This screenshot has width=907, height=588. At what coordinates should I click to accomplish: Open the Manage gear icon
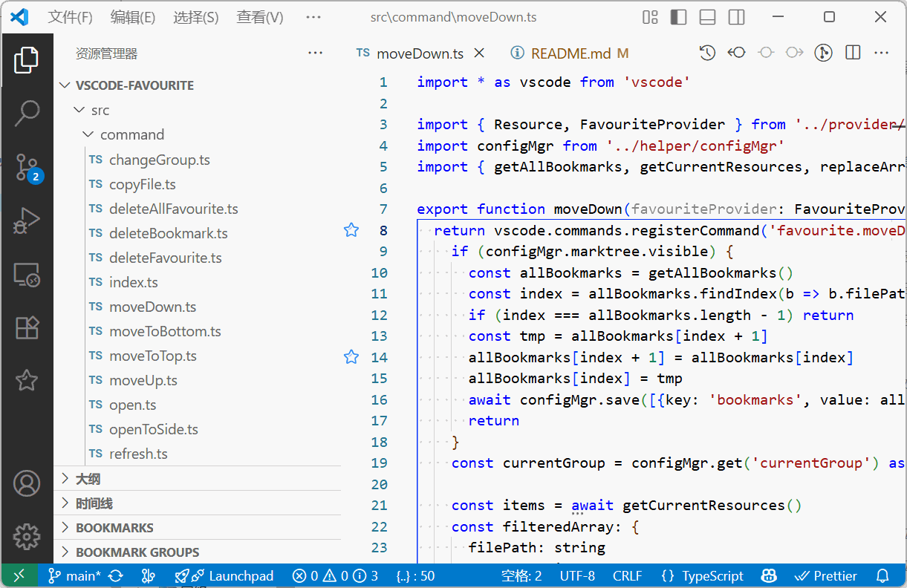click(x=27, y=535)
